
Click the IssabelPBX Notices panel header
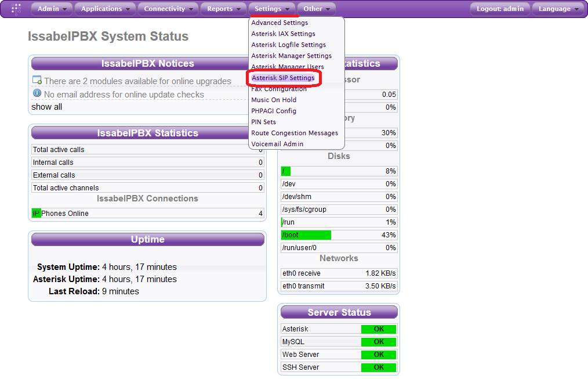click(x=148, y=63)
